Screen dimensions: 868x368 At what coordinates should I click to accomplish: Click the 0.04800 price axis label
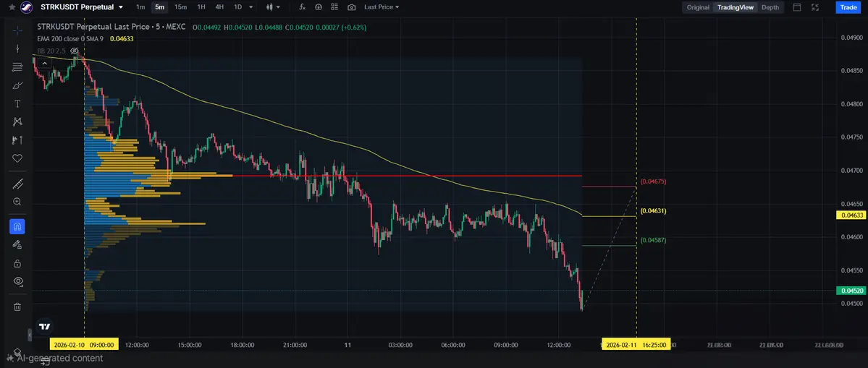click(x=851, y=104)
